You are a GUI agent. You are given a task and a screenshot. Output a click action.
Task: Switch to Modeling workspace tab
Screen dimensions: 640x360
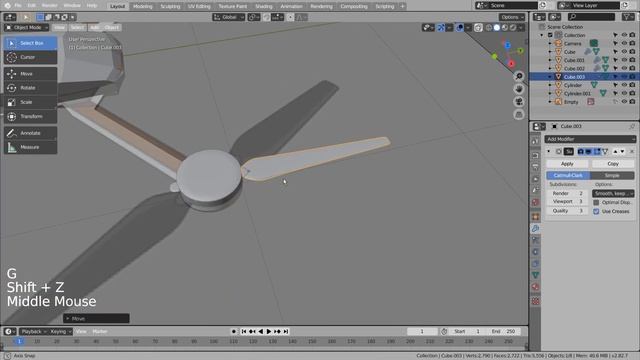pyautogui.click(x=142, y=6)
